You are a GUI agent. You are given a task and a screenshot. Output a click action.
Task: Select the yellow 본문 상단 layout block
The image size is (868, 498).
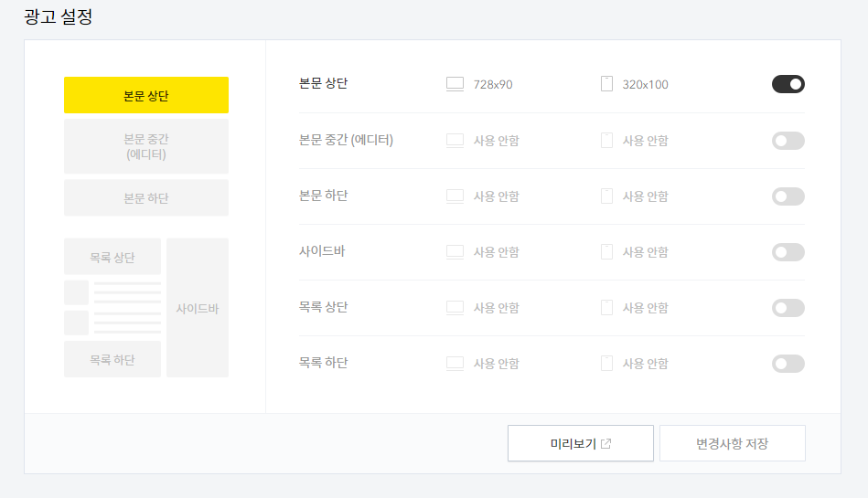(146, 95)
